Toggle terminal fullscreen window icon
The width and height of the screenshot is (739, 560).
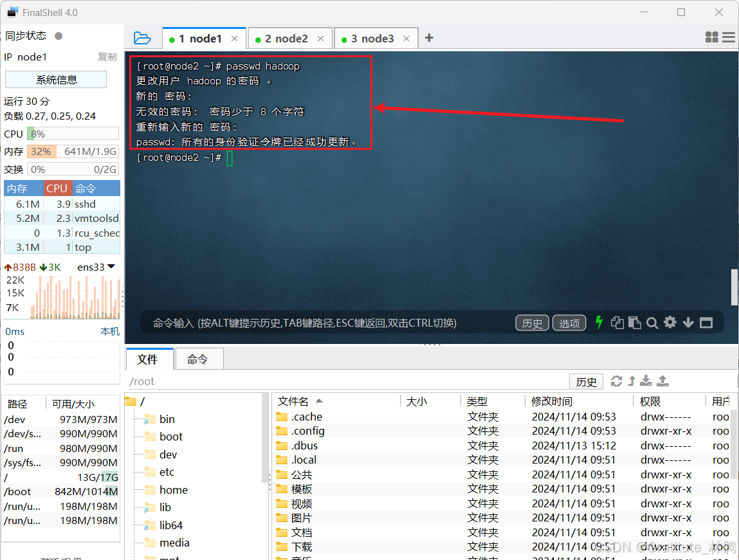coord(706,323)
